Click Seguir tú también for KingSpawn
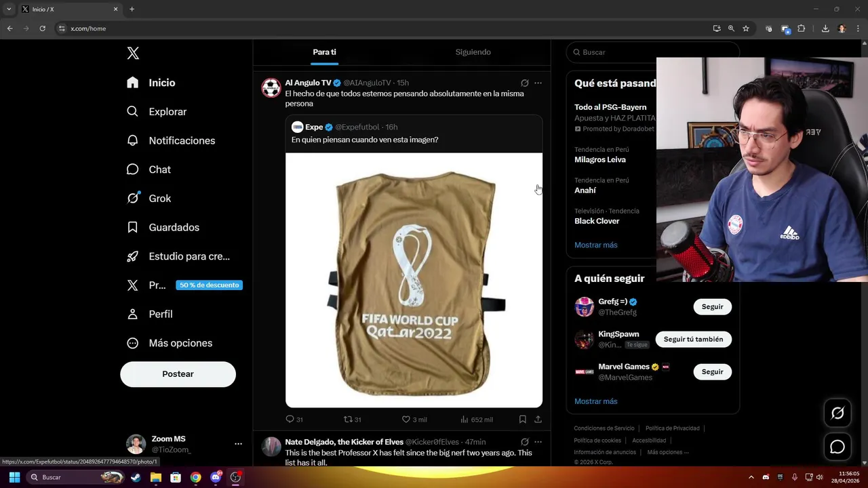868x488 pixels. tap(693, 340)
